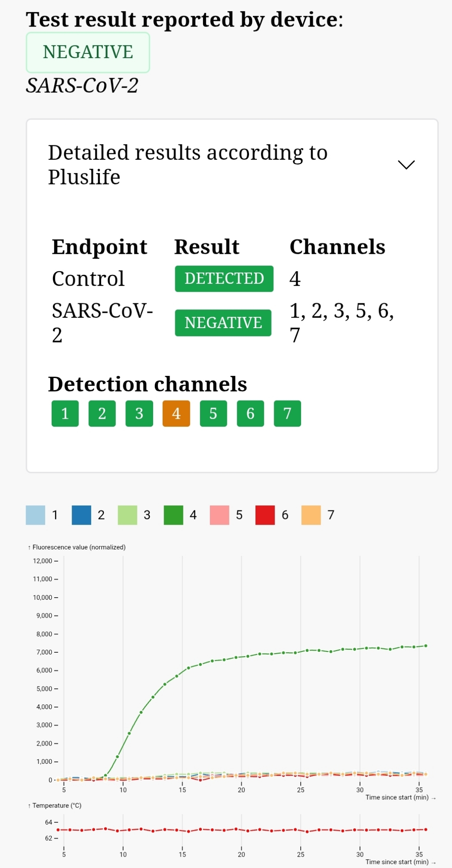Viewport: 452px width, 868px height.
Task: Click detection channel 3 badge
Action: (139, 413)
